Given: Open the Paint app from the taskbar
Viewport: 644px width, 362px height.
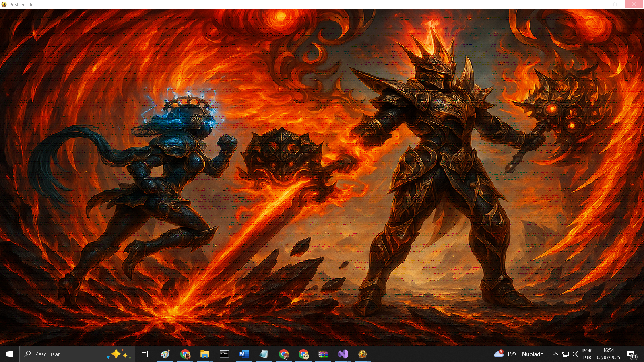Looking at the screenshot, I should click(165, 354).
